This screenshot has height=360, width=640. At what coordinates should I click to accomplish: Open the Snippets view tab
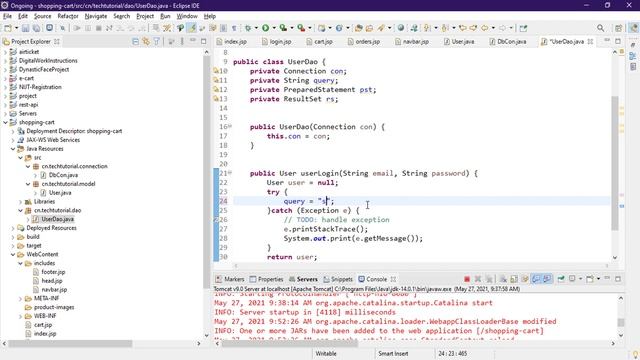[338, 279]
